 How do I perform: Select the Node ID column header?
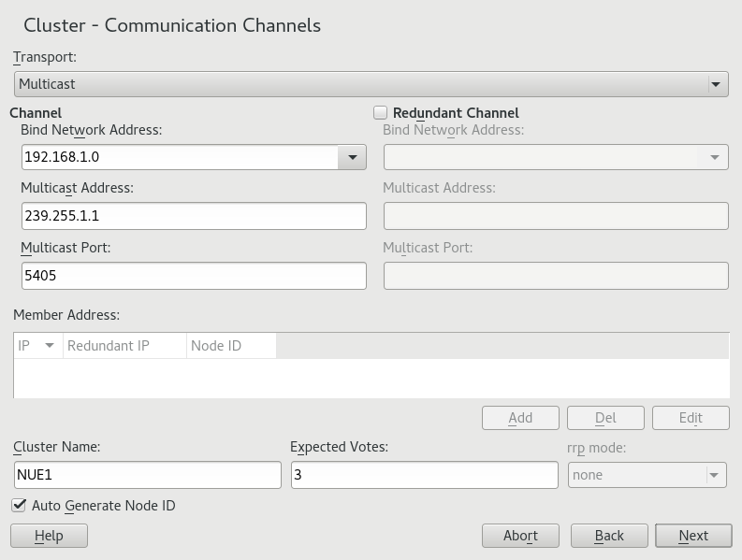coord(230,346)
